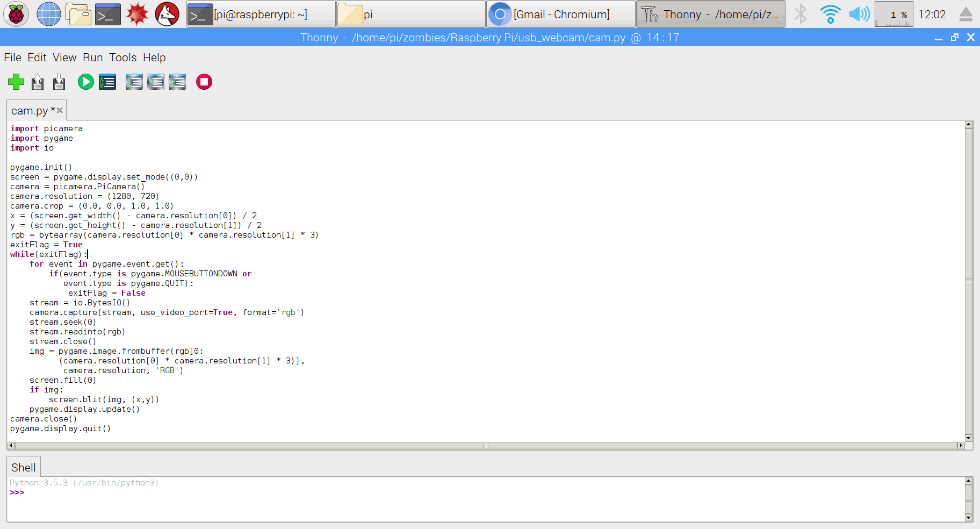The width and height of the screenshot is (980, 529).
Task: Click the 'stream.readinto(rgb)' line
Action: pos(77,332)
